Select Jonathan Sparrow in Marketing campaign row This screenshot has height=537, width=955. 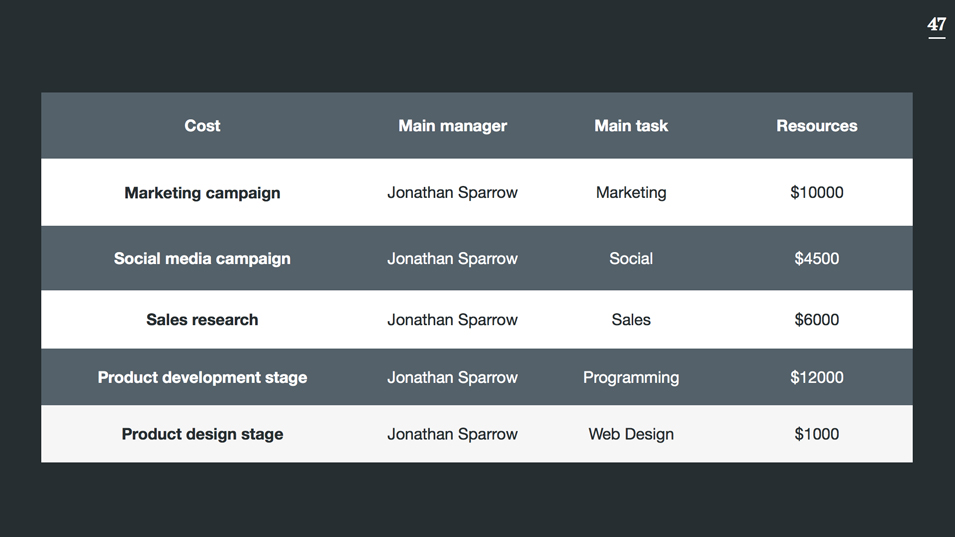pos(453,192)
